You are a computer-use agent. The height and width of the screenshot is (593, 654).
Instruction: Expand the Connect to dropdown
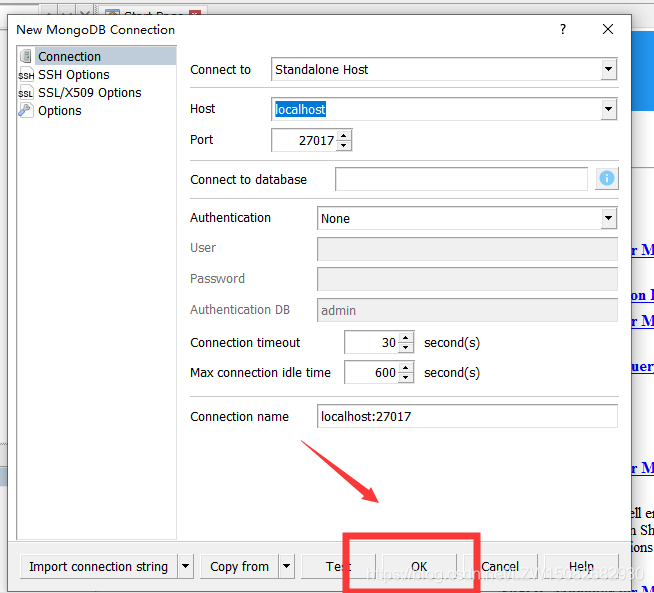[609, 69]
